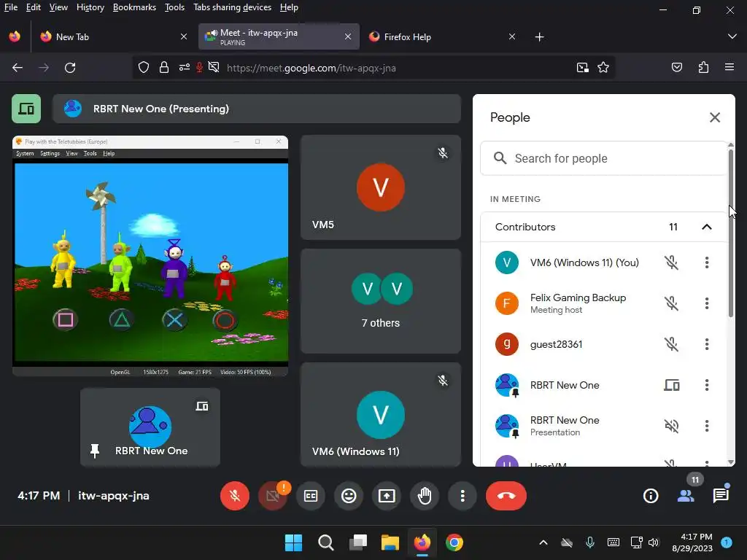Open the Firefox History menu
This screenshot has height=560, width=747.
[x=90, y=7]
